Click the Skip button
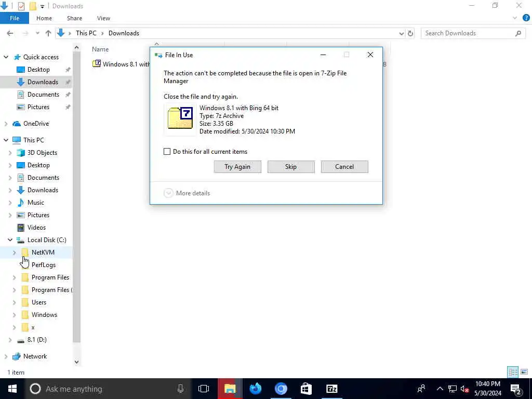This screenshot has height=399, width=532. coord(291,167)
